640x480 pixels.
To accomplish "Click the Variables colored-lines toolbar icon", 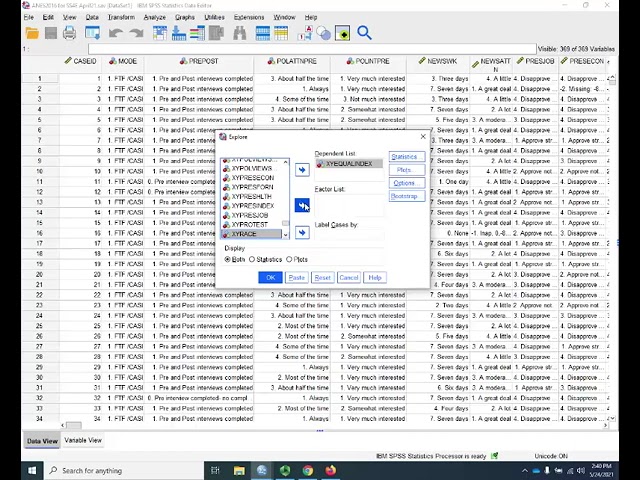I will (197, 33).
